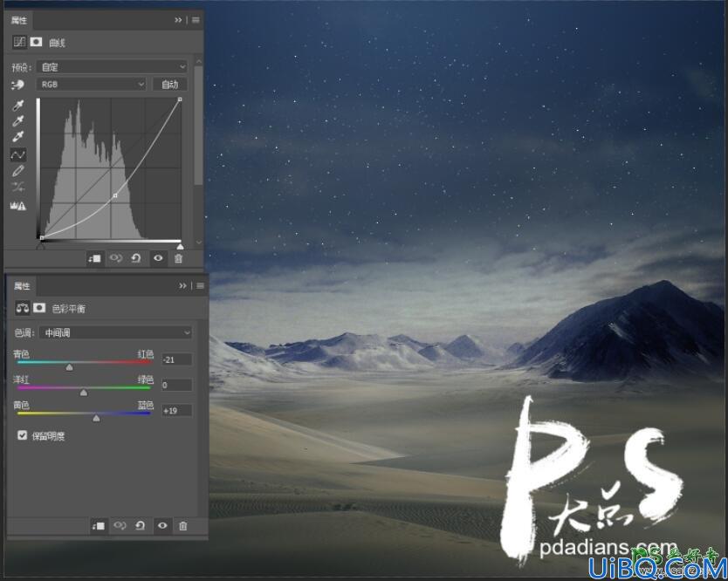The height and width of the screenshot is (581, 728).
Task: Click the smooth curve values icon
Action: pyautogui.click(x=17, y=188)
